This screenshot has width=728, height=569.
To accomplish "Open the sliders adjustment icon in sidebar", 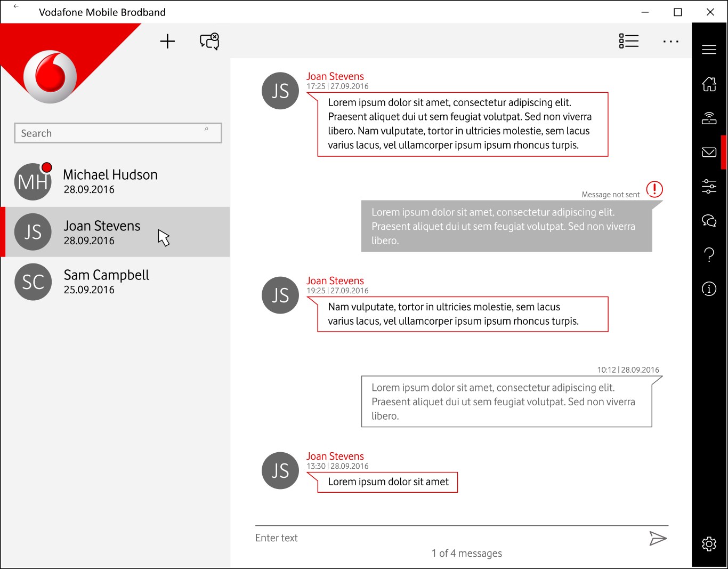I will [x=709, y=186].
